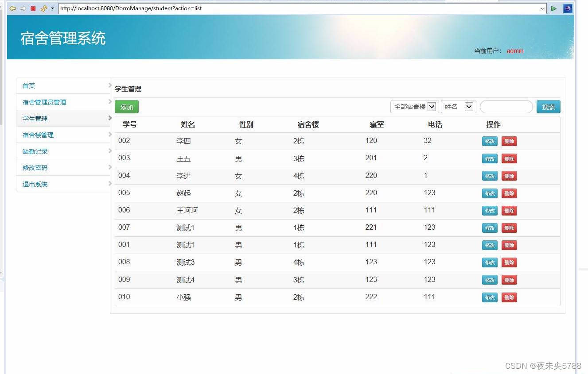Click inside the empty search input box
Image resolution: width=588 pixels, height=374 pixels.
click(x=506, y=106)
